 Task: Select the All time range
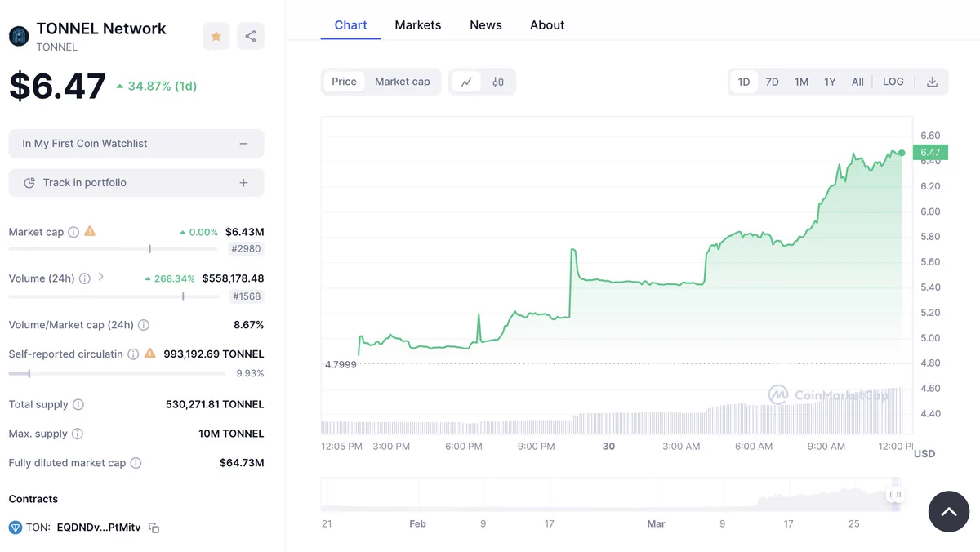pos(857,82)
